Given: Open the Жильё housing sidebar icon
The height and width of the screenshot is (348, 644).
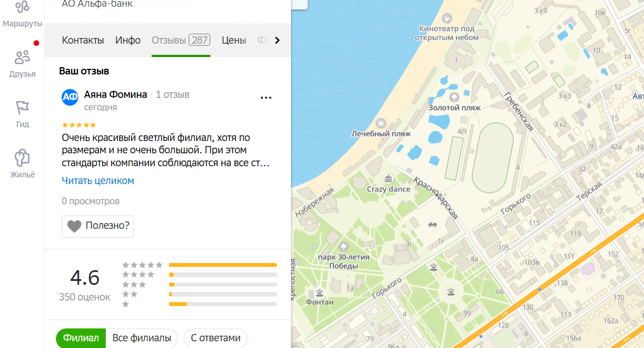Looking at the screenshot, I should pos(22,158).
